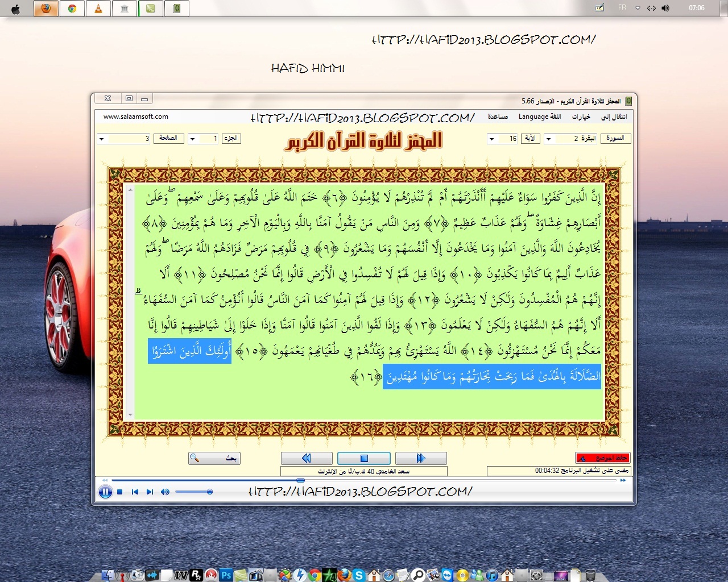
Task: Click the system tray volume icon
Action: (x=665, y=8)
